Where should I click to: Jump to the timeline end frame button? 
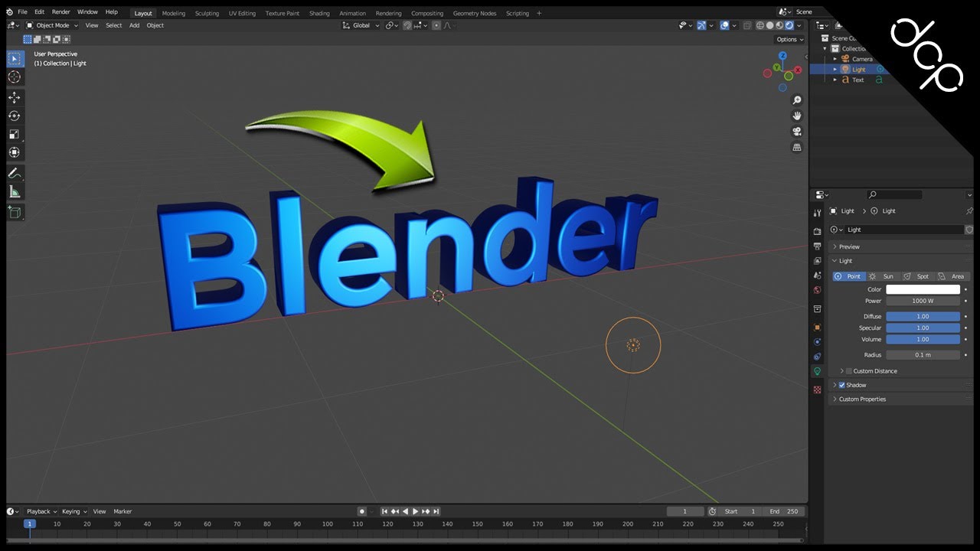coord(436,511)
